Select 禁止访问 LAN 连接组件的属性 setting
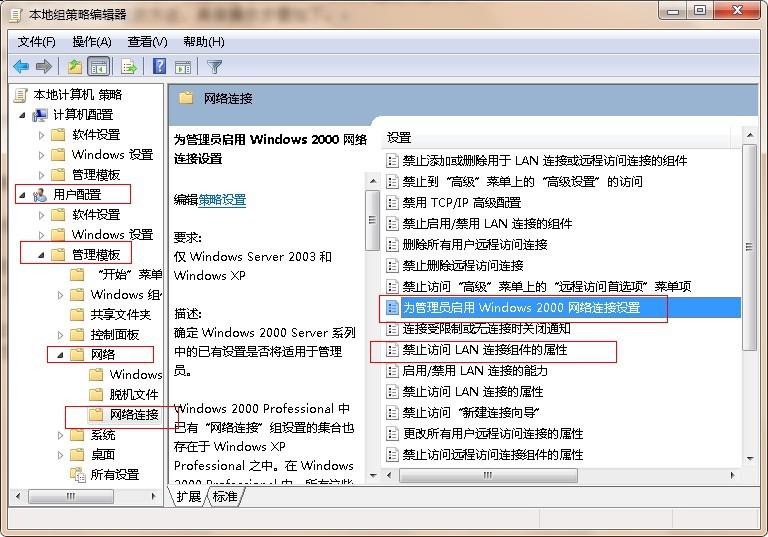This screenshot has width=768, height=537. tap(486, 350)
